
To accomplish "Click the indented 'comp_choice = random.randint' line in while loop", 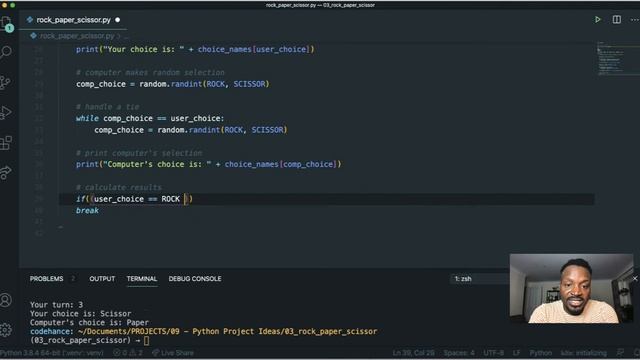I will click(191, 130).
